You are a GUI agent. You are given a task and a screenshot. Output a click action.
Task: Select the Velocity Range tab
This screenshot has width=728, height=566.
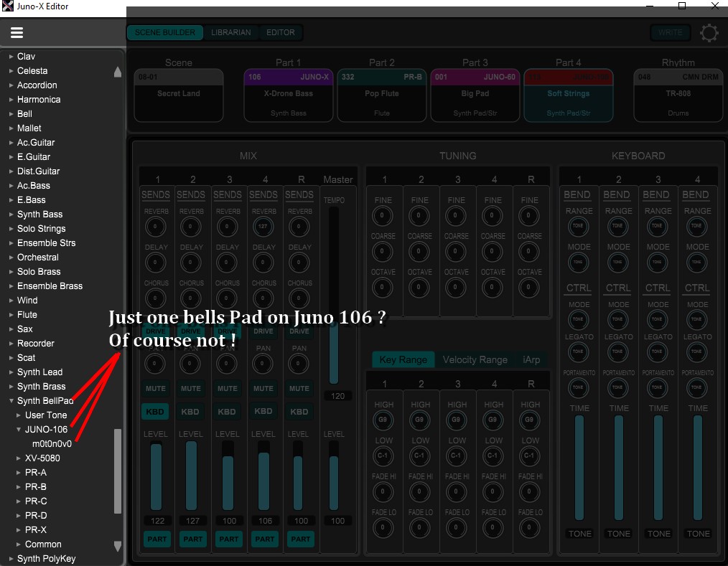tap(475, 359)
